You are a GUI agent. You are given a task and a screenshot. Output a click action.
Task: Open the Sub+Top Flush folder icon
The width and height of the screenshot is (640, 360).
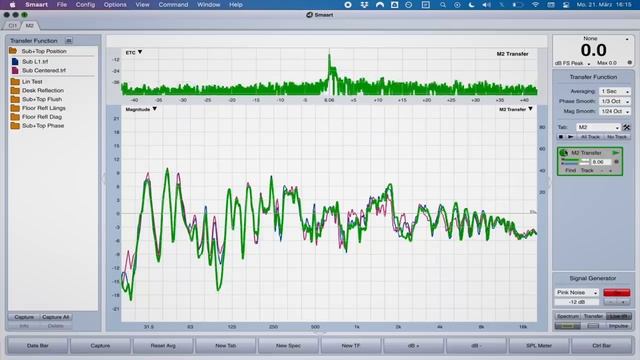pos(15,99)
